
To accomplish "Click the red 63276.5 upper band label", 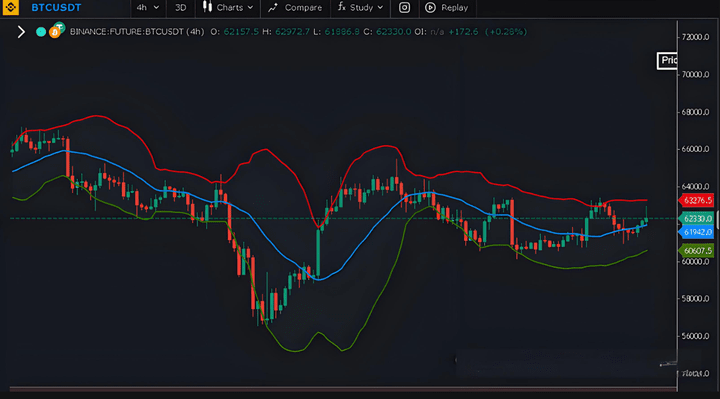I will (697, 200).
